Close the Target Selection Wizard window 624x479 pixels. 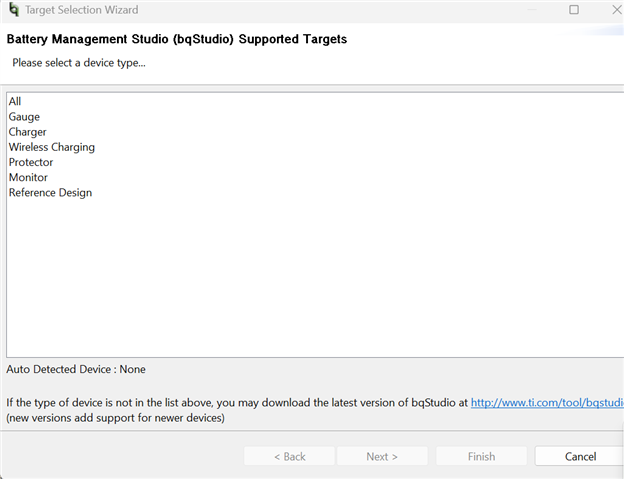[617, 10]
